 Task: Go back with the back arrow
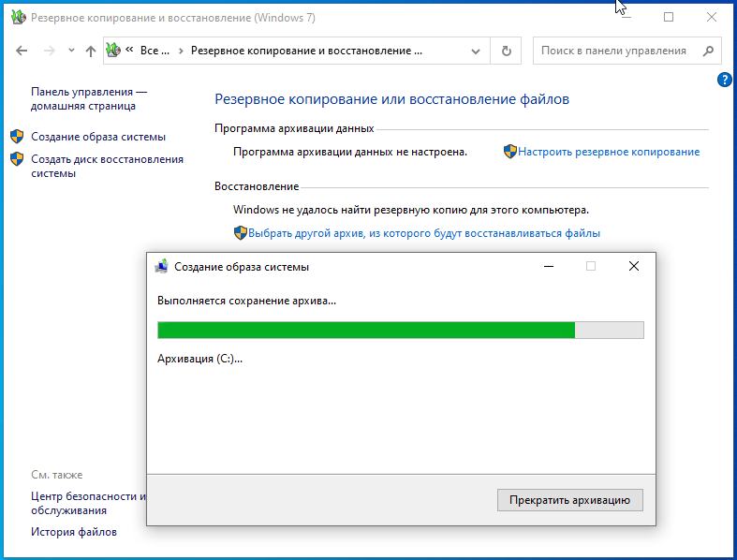pyautogui.click(x=22, y=51)
